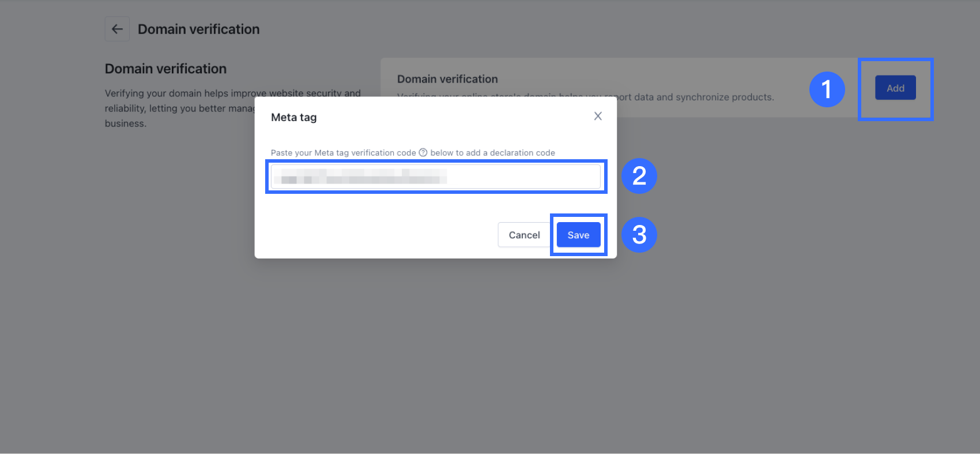This screenshot has height=454, width=980.
Task: Click the back arrow icon
Action: pyautogui.click(x=117, y=29)
